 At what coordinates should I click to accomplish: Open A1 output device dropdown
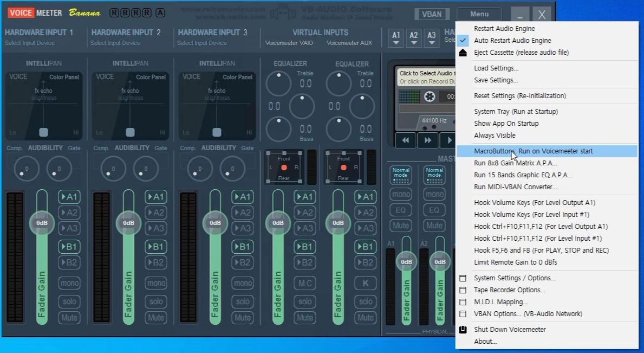click(396, 38)
